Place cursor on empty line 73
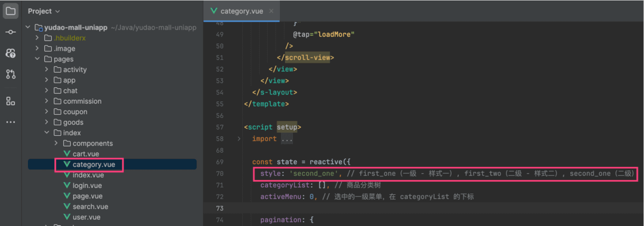 coord(369,208)
